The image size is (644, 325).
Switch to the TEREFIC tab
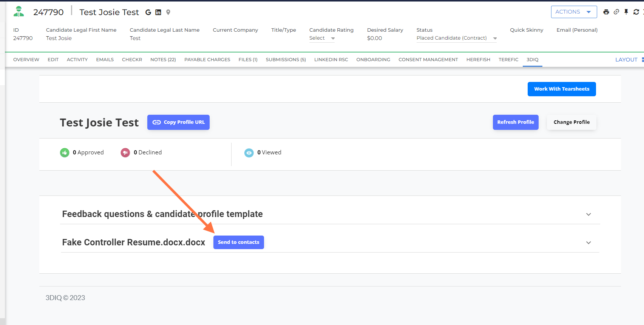pos(508,60)
